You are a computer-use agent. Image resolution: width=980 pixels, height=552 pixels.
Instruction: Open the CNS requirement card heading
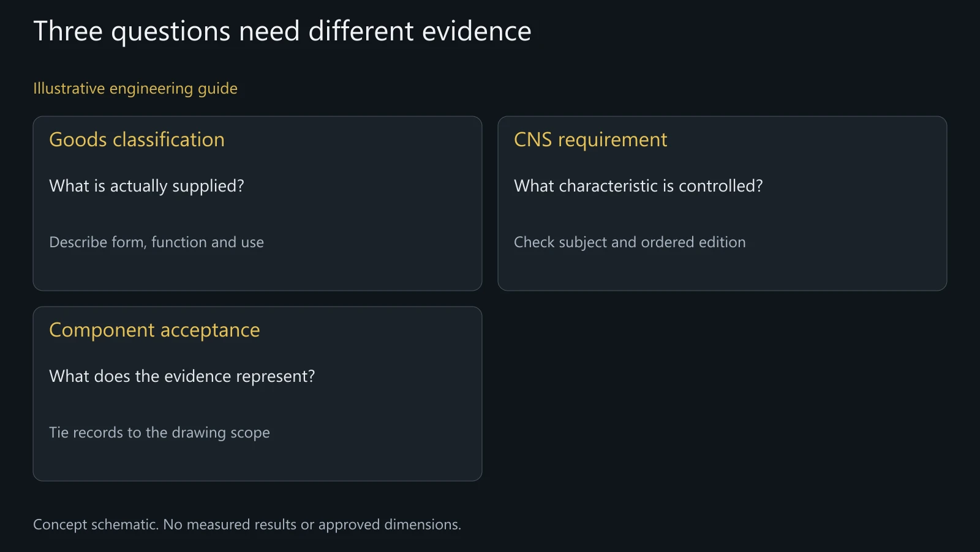590,140
